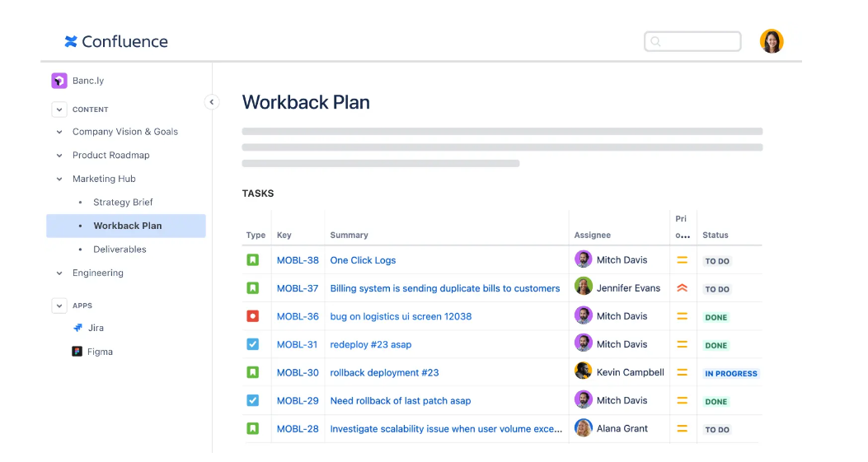Open Jira app link
The width and height of the screenshot is (868, 462).
tap(96, 328)
